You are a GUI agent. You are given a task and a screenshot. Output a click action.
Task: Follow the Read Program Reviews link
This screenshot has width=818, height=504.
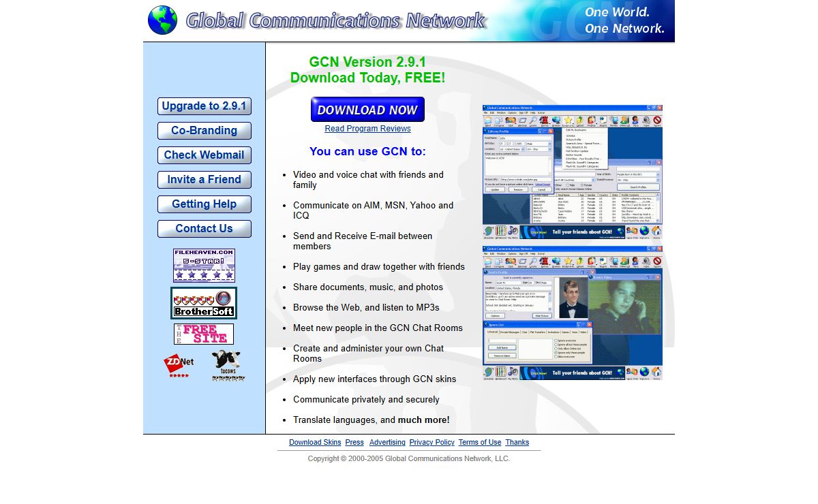[x=367, y=129]
